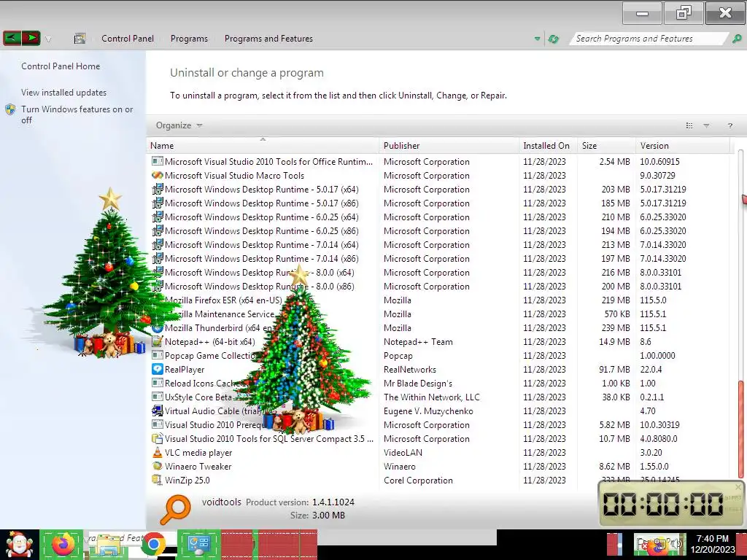Open the Santa Claus Start button
This screenshot has width=747, height=560.
(19, 544)
